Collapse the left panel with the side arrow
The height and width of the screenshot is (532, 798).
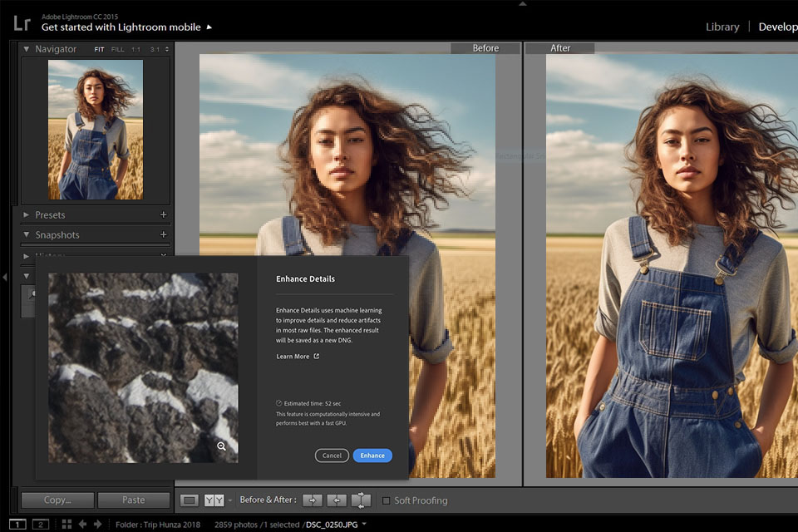pos(5,277)
